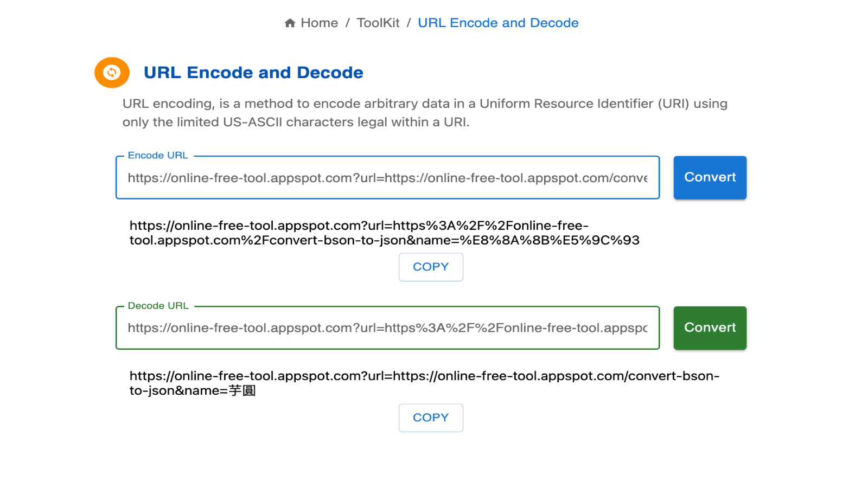Click the COPY button below the decode section
The width and height of the screenshot is (868, 488).
click(431, 418)
